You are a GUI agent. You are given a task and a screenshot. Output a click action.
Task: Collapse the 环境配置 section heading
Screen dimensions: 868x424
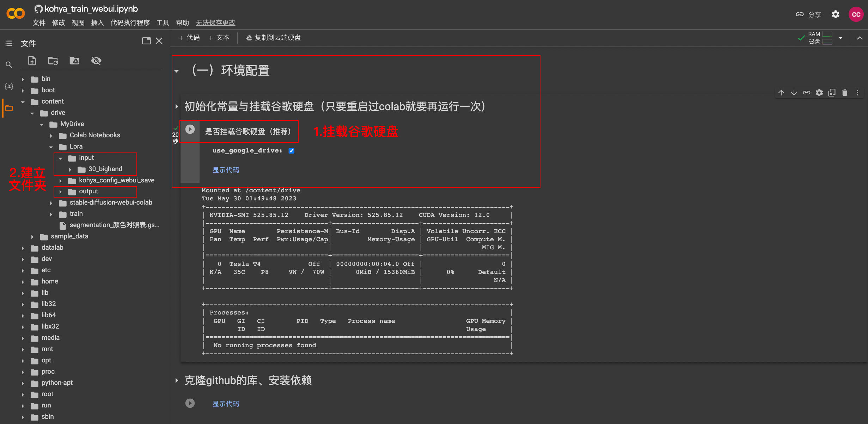pyautogui.click(x=177, y=71)
